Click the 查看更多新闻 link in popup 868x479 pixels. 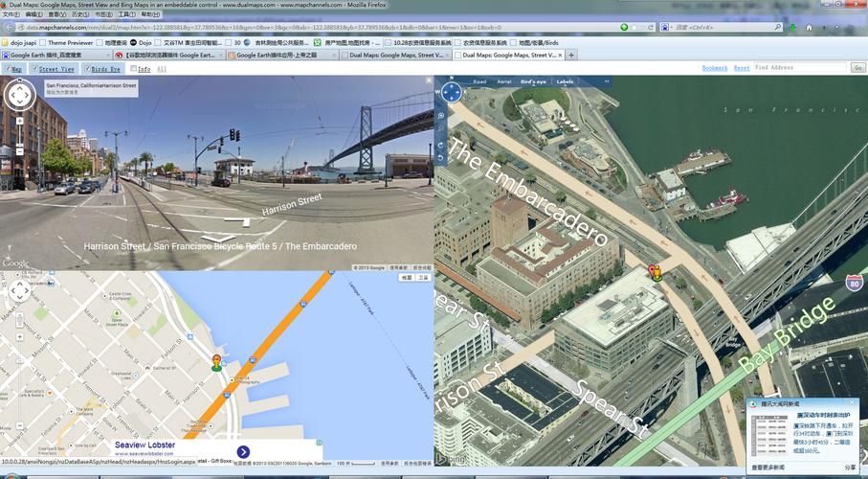coord(768,468)
